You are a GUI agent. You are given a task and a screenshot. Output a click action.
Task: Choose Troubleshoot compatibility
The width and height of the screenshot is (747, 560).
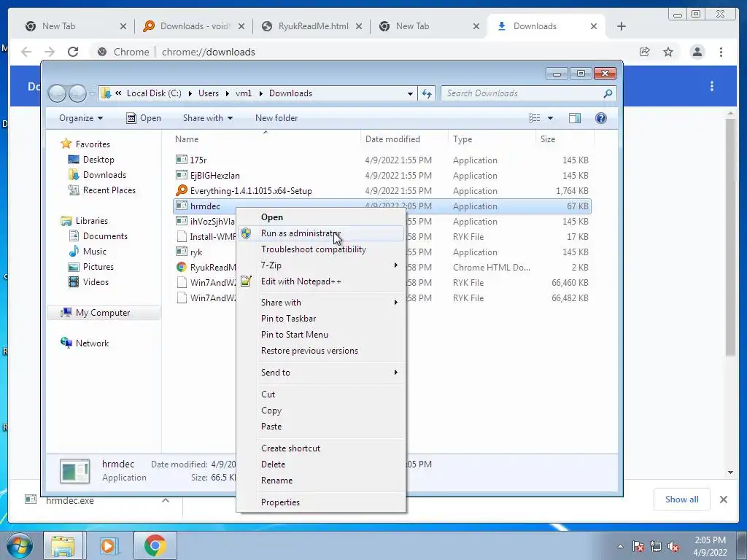coord(321,249)
